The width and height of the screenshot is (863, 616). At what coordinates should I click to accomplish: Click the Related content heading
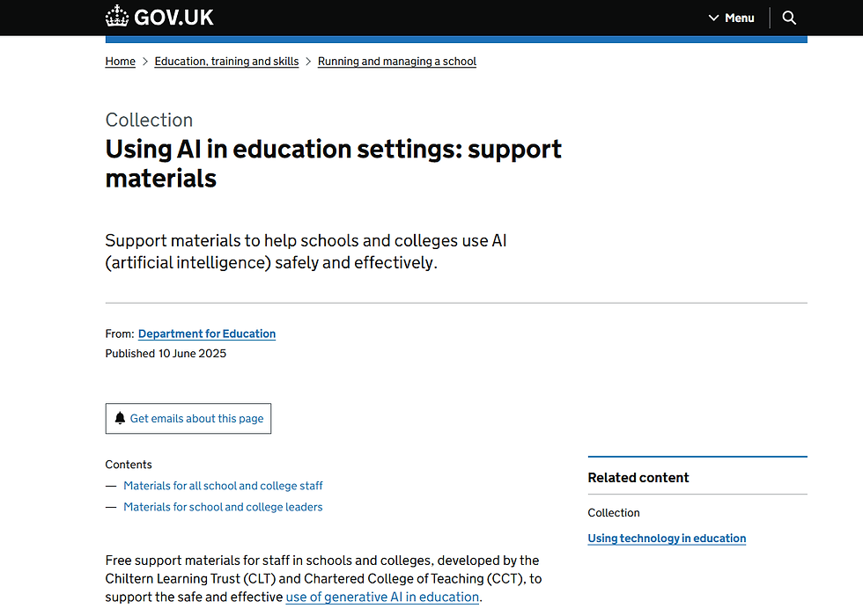coord(638,478)
